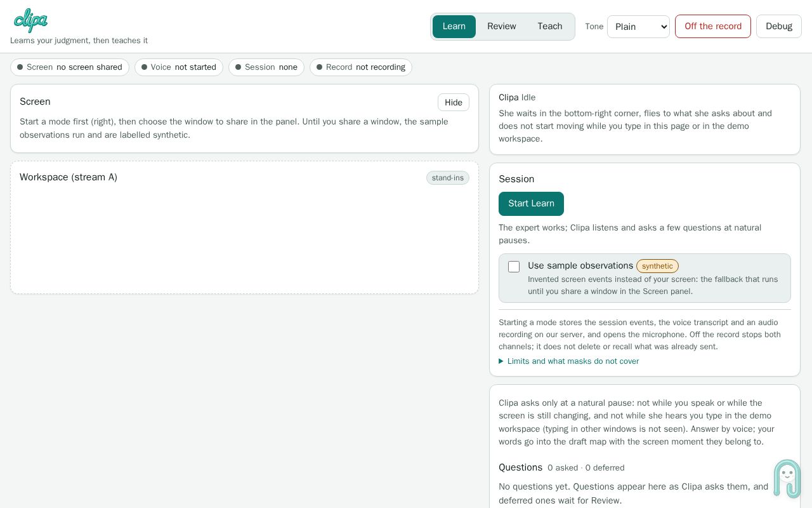812x508 pixels.
Task: Click the Clipa logo
Action: click(30, 20)
